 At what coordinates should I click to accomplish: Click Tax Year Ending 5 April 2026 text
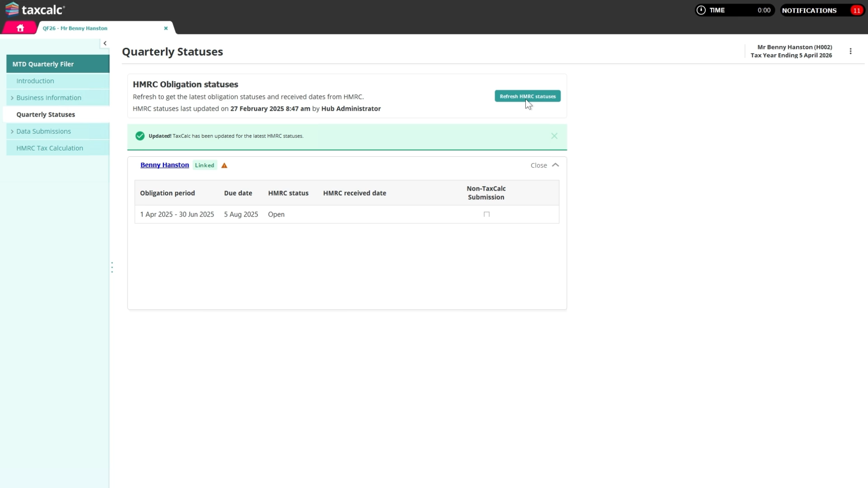tap(791, 55)
